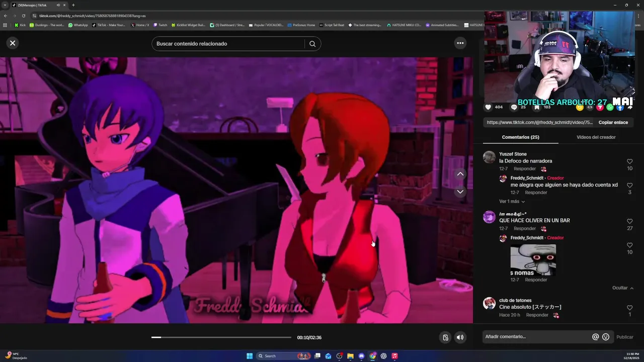This screenshot has width=644, height=362.
Task: Toggle the playback settings icon beside volume
Action: (445, 337)
